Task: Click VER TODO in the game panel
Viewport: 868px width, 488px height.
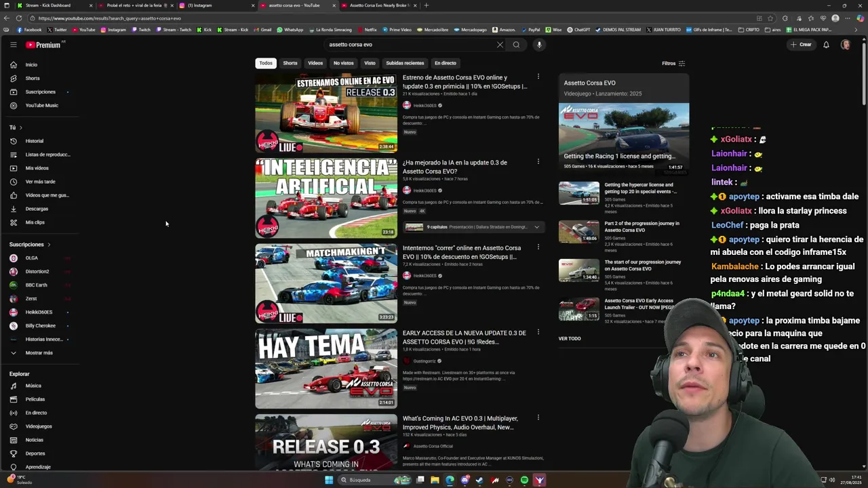Action: 570,338
